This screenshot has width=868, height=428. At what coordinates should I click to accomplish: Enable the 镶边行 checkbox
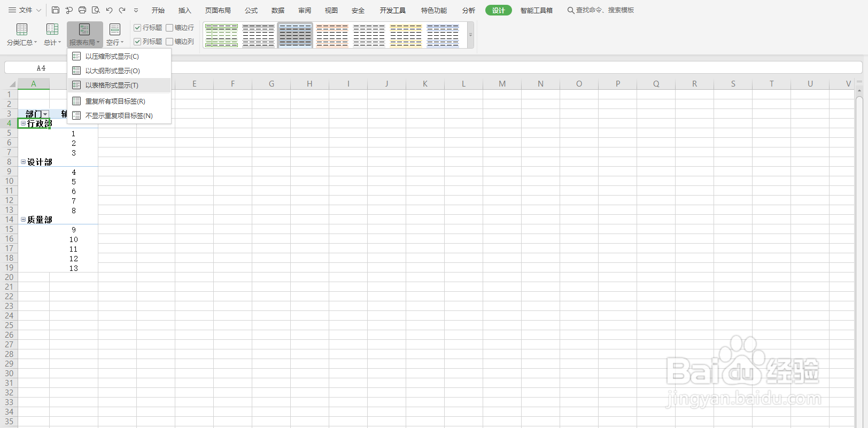[x=169, y=28]
